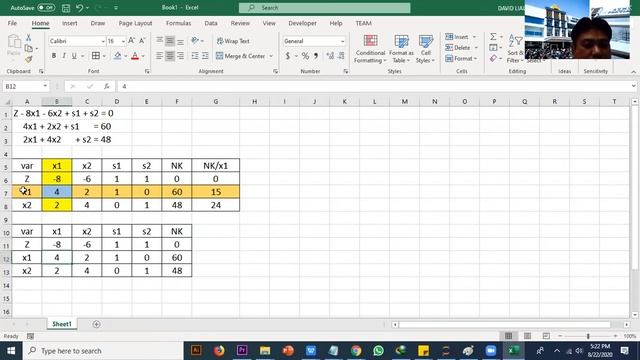This screenshot has width=640, height=360.
Task: Click row header 7
Action: coord(6,192)
